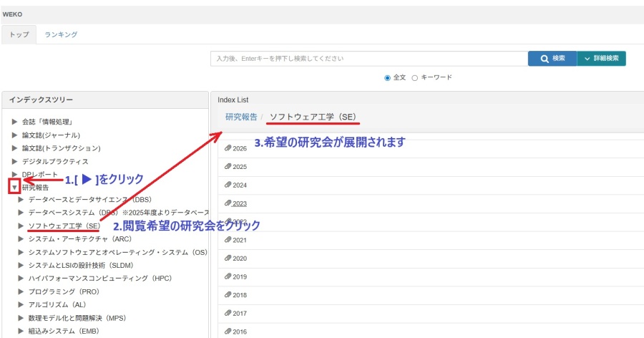Select システムソフトウェアとオペレーティング・システム (OS)
Viewport: 644px width, 338px height.
coord(118,252)
